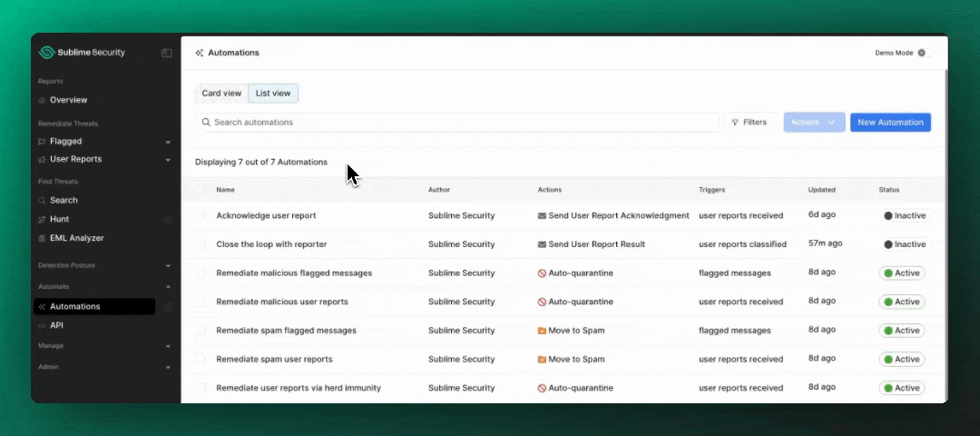
Task: Check the box for Acknowledge user report
Action: click(200, 216)
